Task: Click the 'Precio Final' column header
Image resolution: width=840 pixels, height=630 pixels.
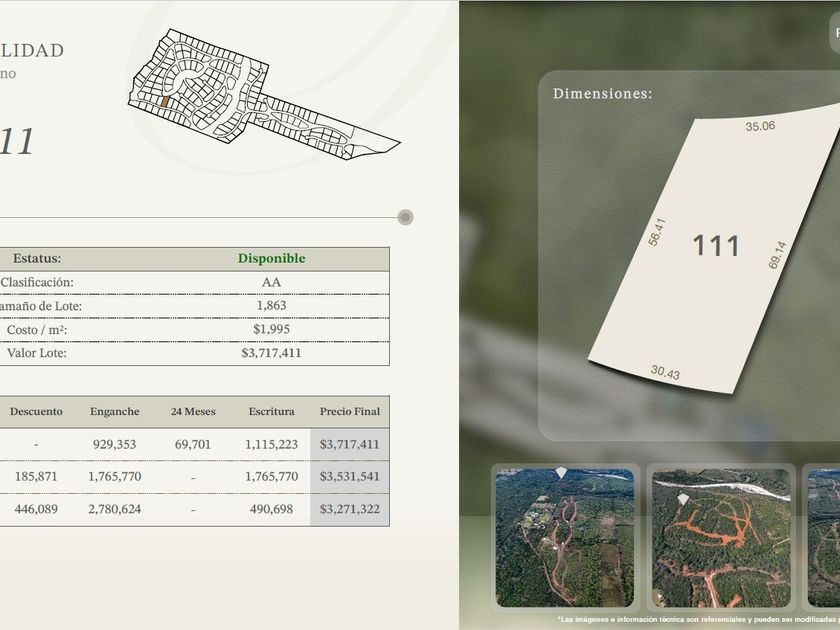Action: point(350,411)
